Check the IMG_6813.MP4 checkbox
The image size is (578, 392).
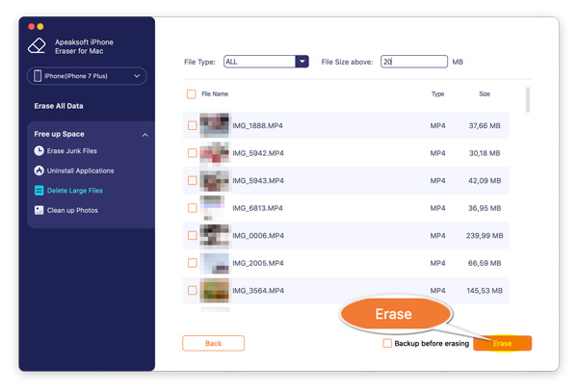click(x=193, y=208)
